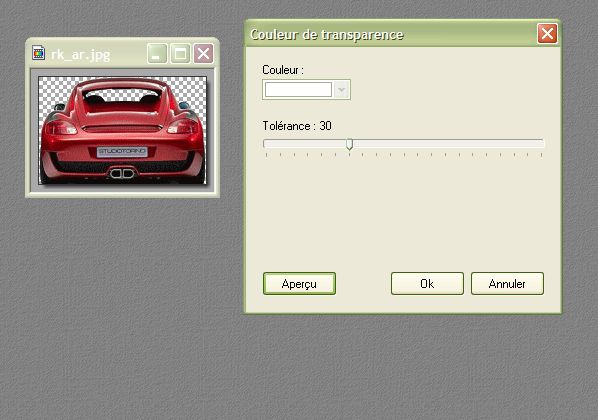The height and width of the screenshot is (420, 598).
Task: Click the STUDIOTORINO license plate in image
Action: pos(122,152)
